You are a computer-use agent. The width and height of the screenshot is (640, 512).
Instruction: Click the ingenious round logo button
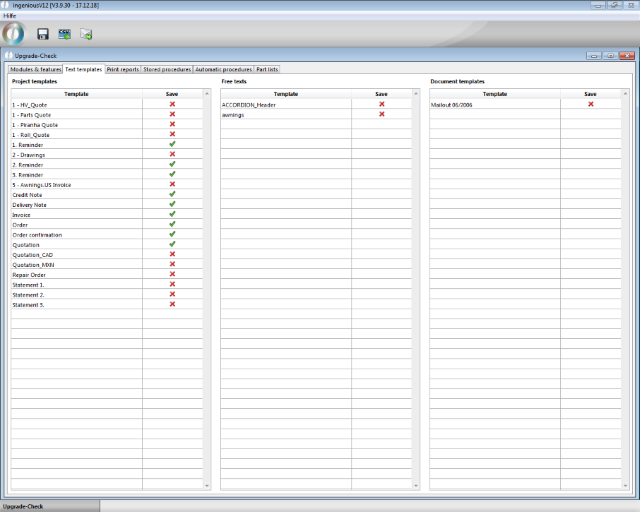[15, 32]
